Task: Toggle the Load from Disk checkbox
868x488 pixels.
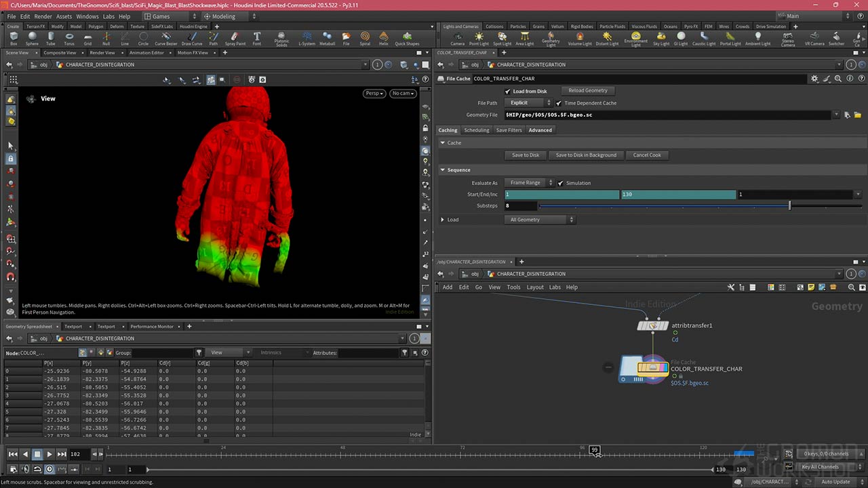Action: click(508, 91)
